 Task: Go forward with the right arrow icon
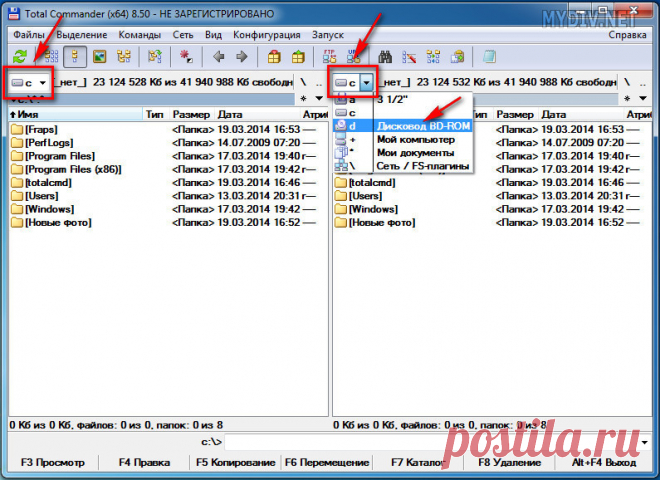(x=242, y=56)
